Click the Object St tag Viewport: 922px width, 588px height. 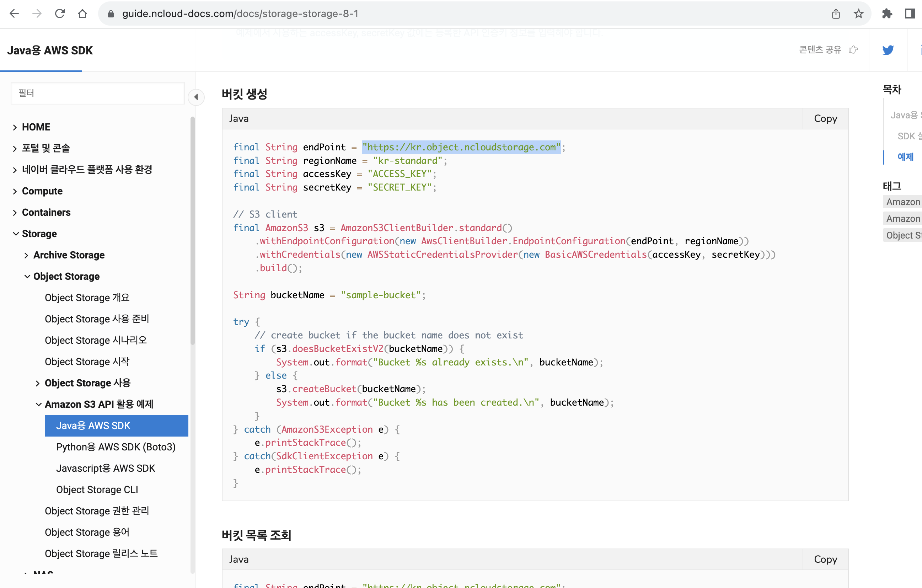902,235
